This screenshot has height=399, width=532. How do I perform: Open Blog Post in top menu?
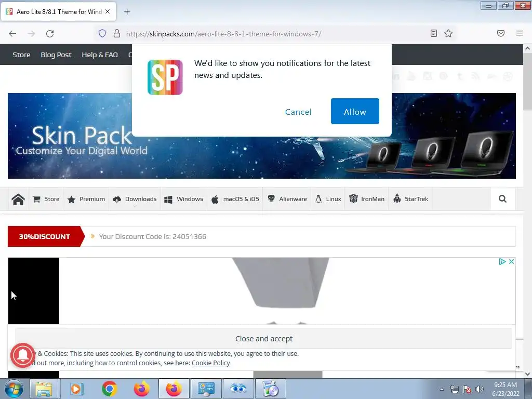click(56, 55)
